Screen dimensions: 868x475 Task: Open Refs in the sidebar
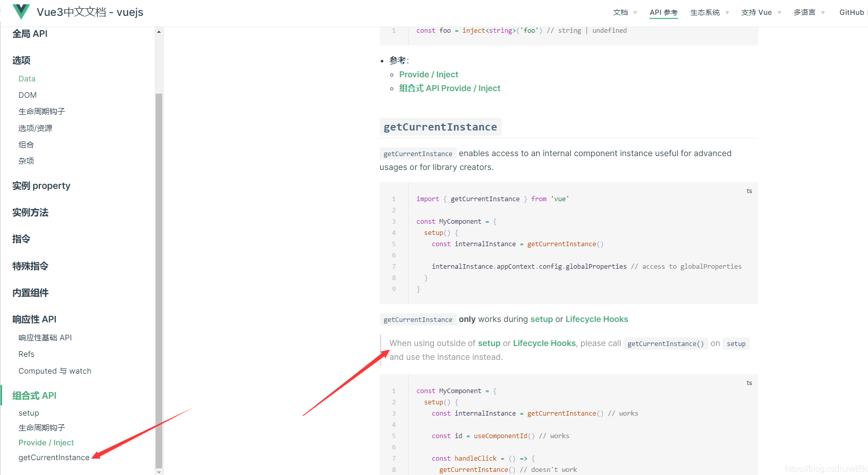pyautogui.click(x=27, y=354)
